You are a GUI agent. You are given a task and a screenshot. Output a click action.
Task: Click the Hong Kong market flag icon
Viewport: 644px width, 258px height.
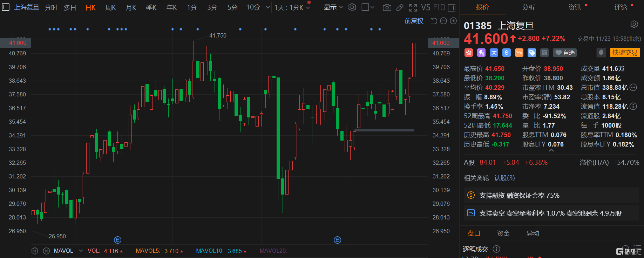point(469,53)
